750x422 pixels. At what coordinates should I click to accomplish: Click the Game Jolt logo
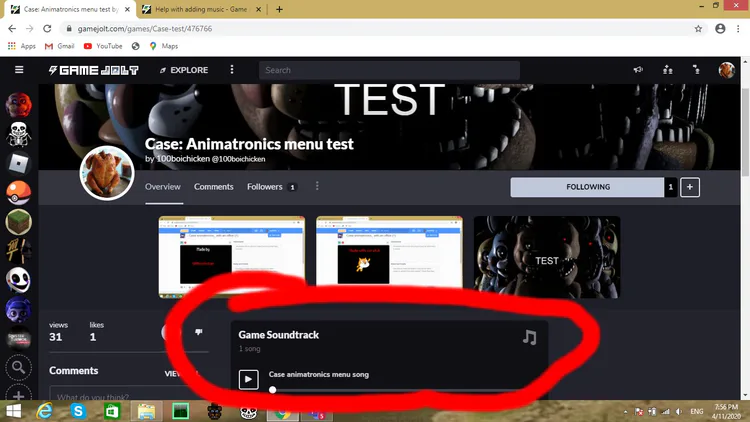(94, 70)
